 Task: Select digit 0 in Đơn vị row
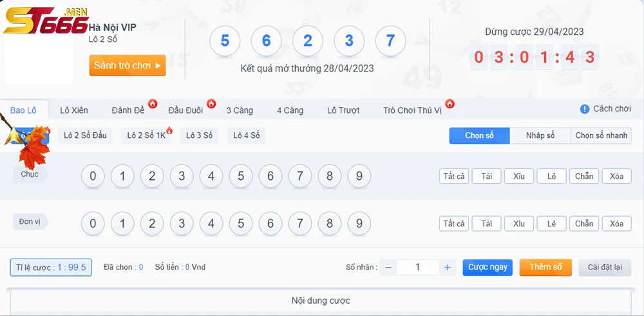click(x=93, y=223)
